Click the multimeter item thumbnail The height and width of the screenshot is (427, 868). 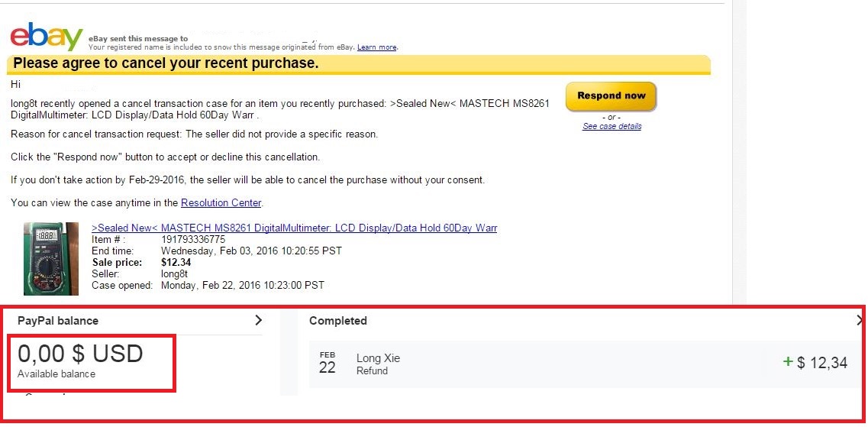[x=51, y=258]
